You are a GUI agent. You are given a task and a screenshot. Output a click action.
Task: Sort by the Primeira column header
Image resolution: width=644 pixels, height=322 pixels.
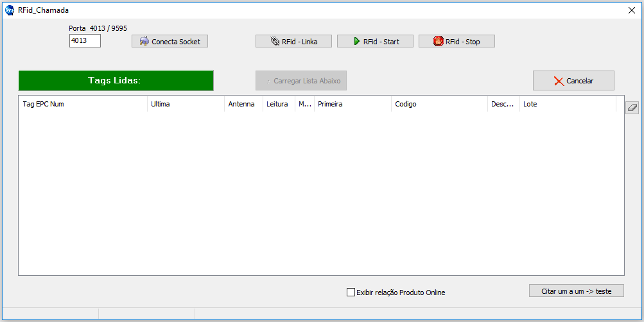352,104
